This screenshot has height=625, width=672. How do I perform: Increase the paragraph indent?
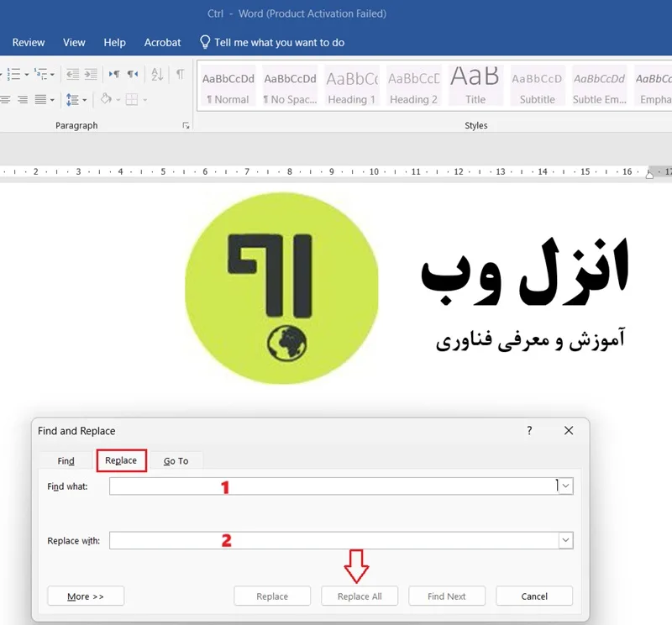(91, 74)
